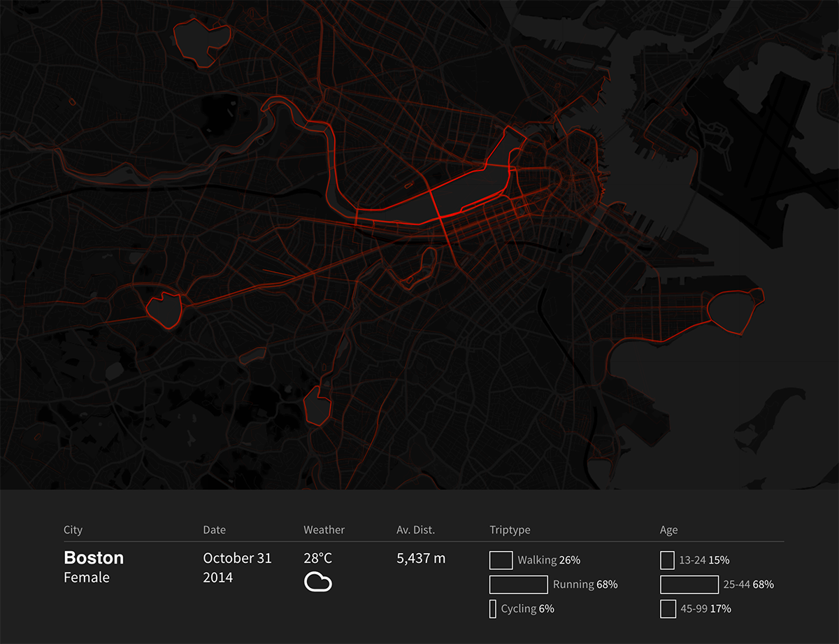This screenshot has width=839, height=644.
Task: Click the Female gender label
Action: click(x=87, y=578)
